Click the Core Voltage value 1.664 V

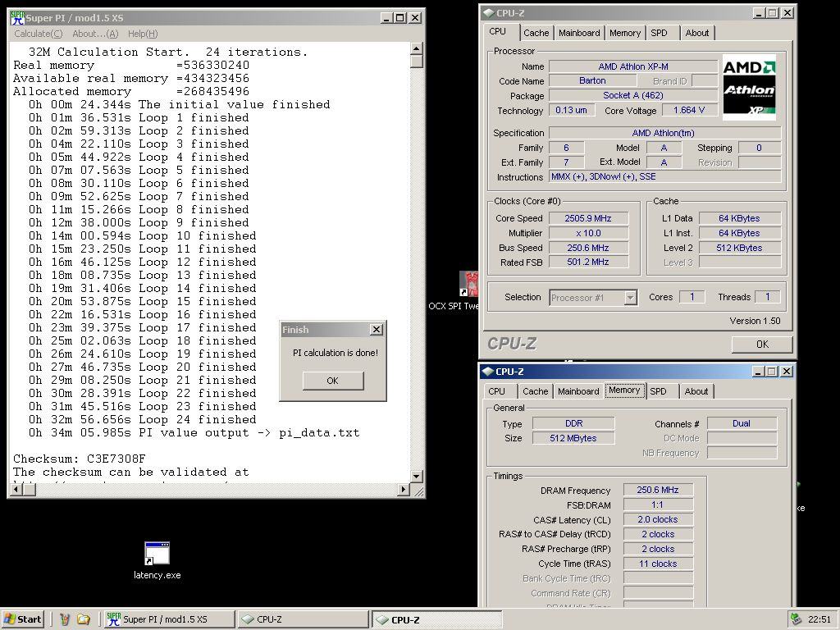[x=689, y=111]
